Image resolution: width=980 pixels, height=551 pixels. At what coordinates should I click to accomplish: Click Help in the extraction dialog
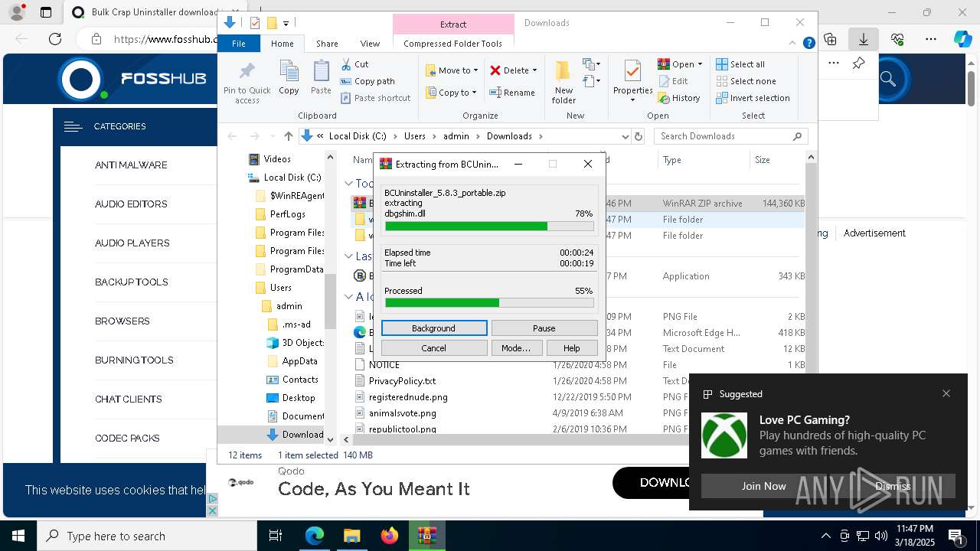pyautogui.click(x=572, y=348)
